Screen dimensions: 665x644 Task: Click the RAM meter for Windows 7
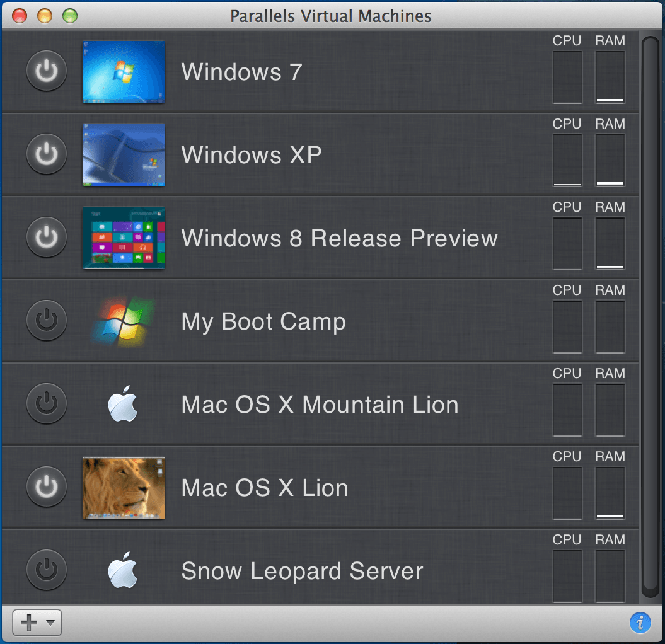tap(610, 77)
